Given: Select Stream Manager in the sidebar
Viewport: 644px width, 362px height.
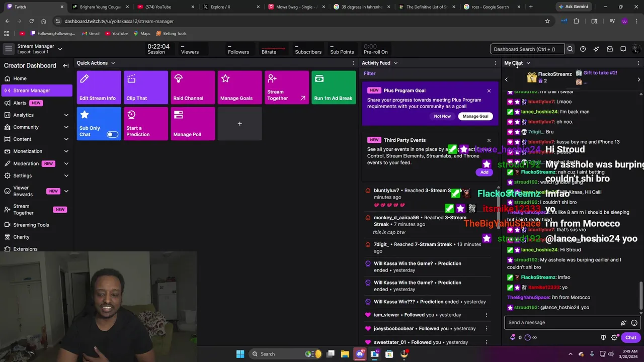Looking at the screenshot, I should [36, 90].
